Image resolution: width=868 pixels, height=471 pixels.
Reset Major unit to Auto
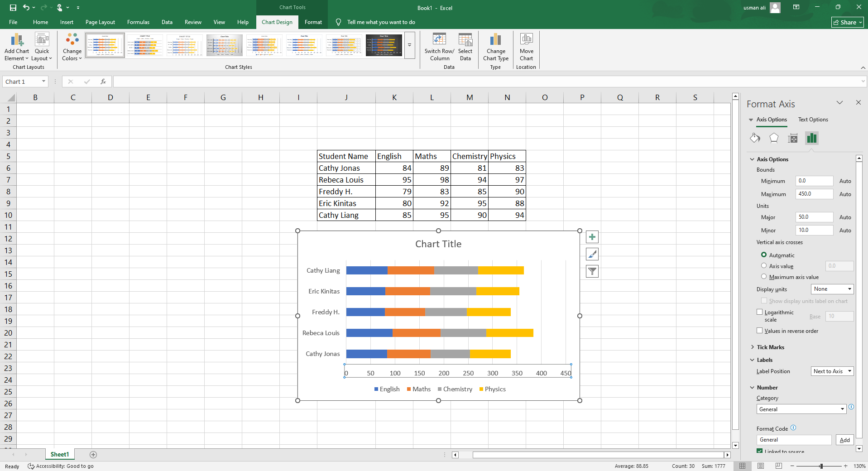(x=845, y=217)
